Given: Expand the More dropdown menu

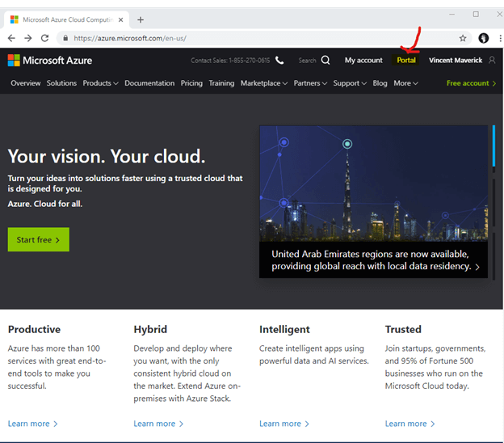Looking at the screenshot, I should click(405, 83).
